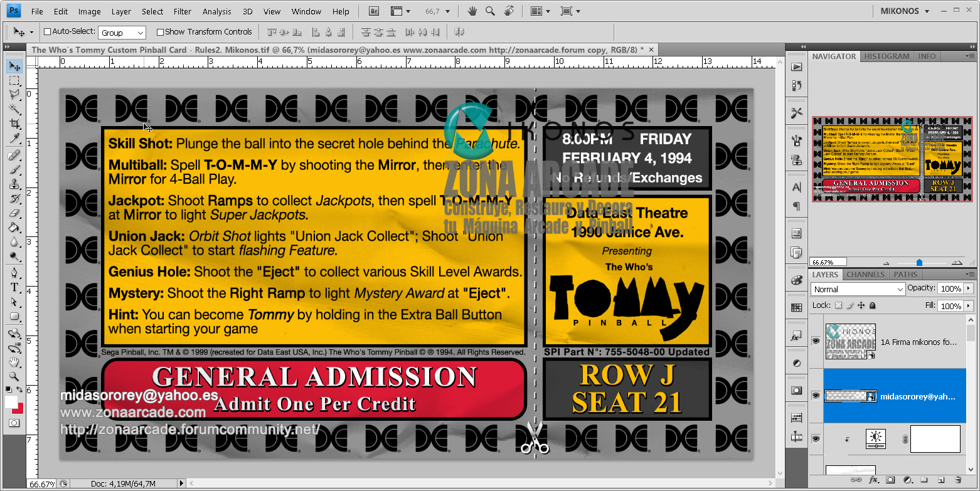Create a new layer with the Layers panel icon
This screenshot has width=980, height=491.
(x=941, y=480)
